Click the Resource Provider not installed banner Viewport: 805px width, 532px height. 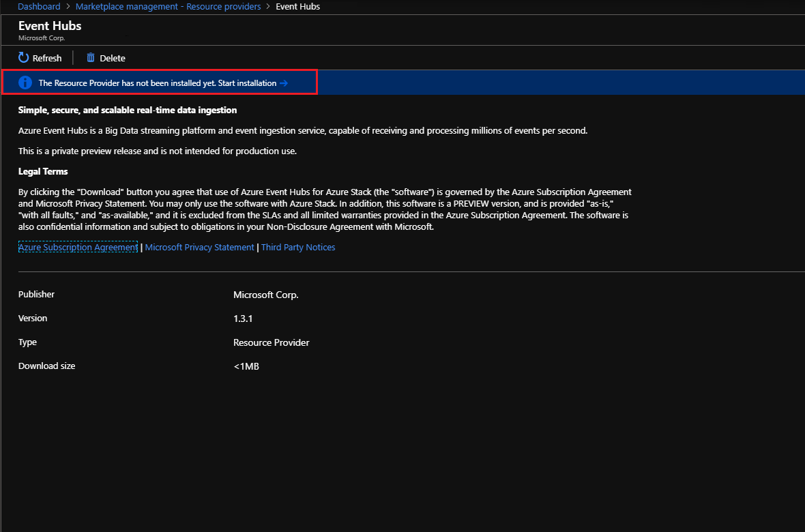tap(160, 82)
